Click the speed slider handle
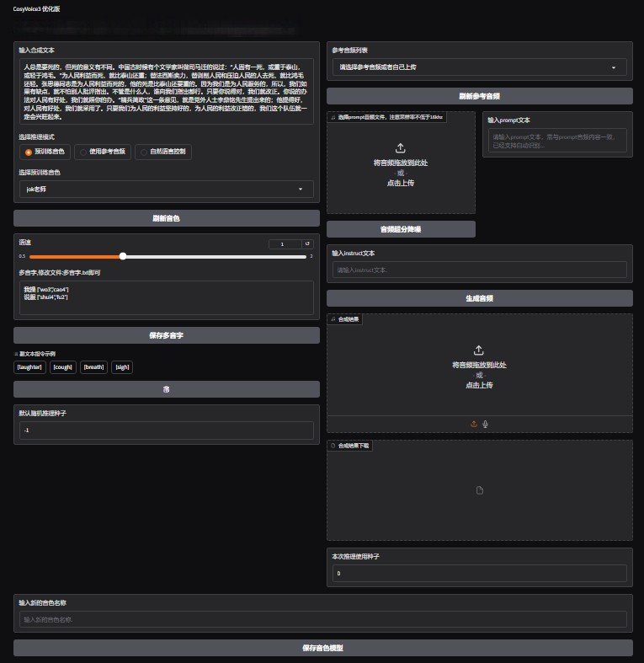This screenshot has width=644, height=663. point(123,255)
